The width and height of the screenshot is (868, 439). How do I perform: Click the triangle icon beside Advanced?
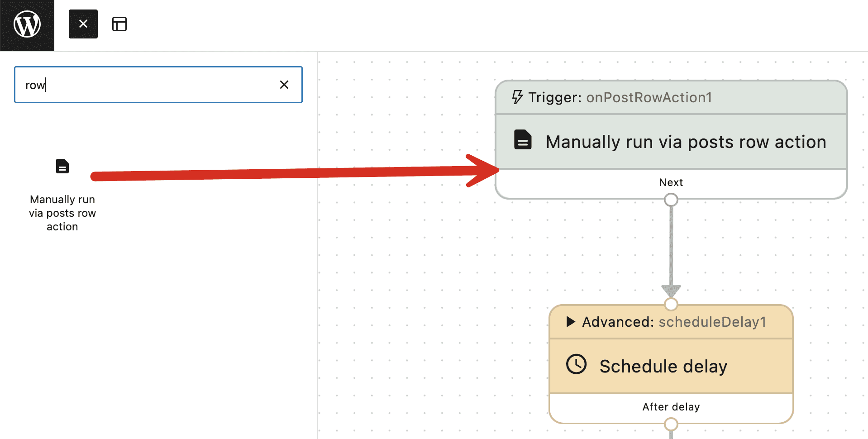point(571,322)
